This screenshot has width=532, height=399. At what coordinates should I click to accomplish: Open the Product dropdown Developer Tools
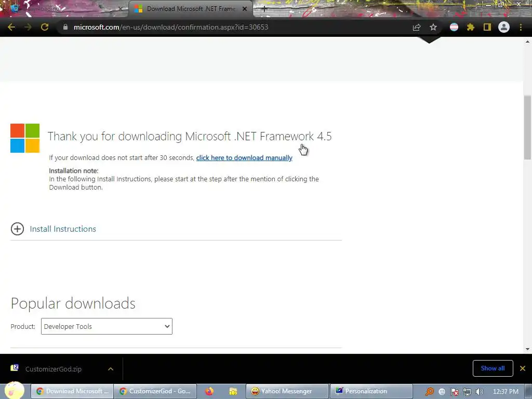click(107, 326)
